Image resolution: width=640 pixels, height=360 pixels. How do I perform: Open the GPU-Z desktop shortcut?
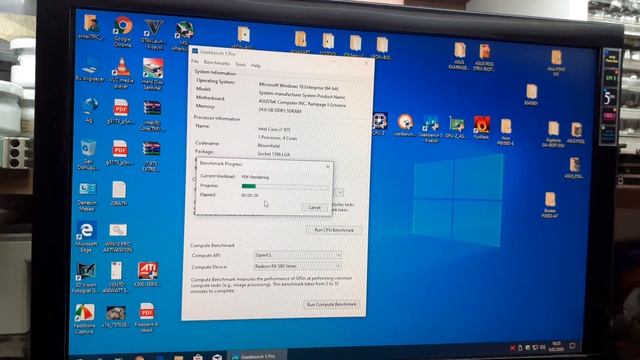(x=456, y=127)
